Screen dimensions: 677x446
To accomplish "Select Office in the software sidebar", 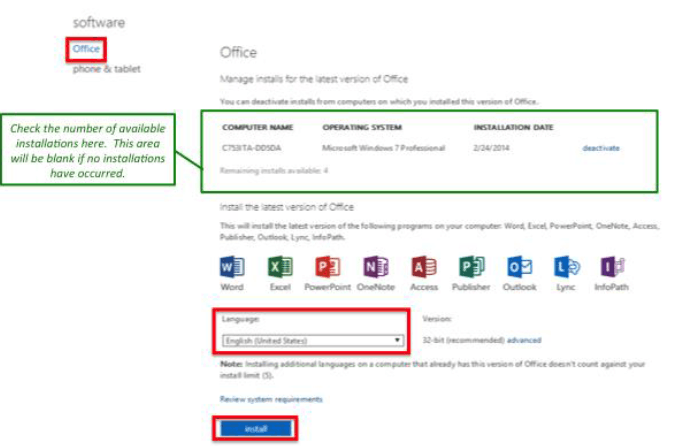I will [86, 49].
